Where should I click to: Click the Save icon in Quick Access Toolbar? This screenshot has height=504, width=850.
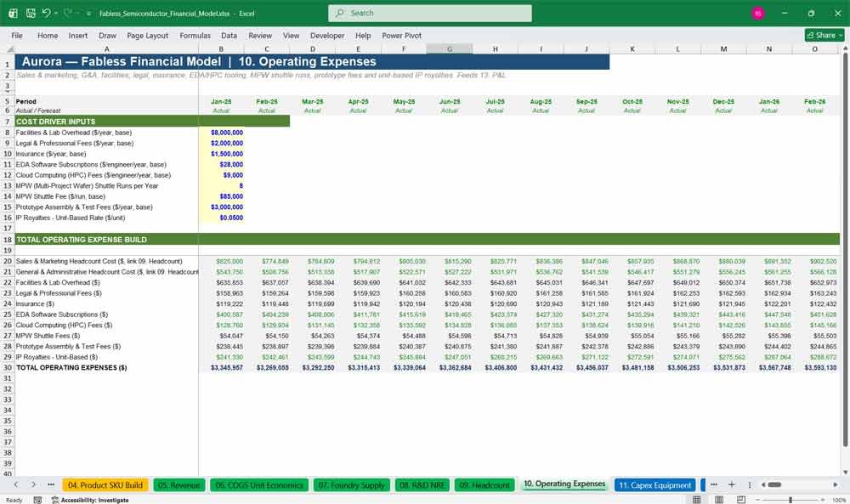click(x=31, y=13)
